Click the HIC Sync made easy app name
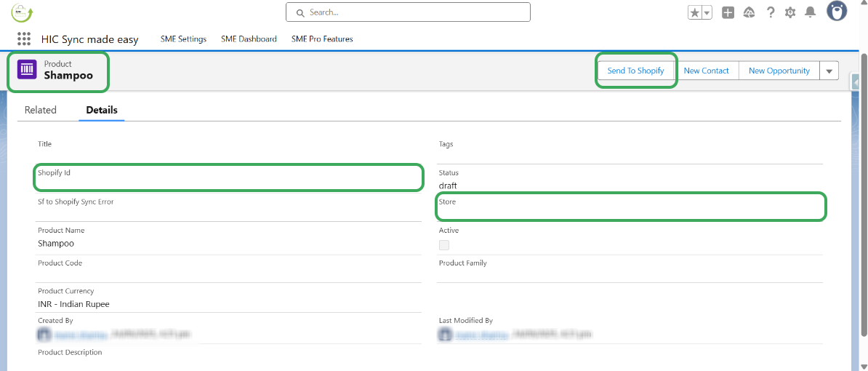868x371 pixels. click(x=89, y=39)
